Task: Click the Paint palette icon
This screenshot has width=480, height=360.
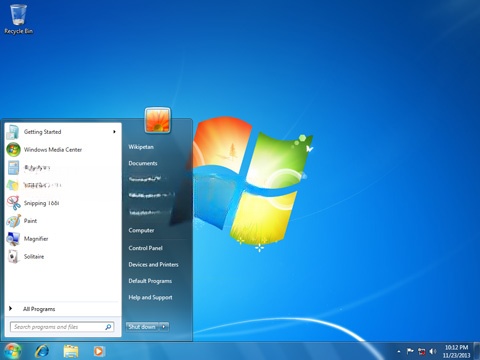Action: (13, 221)
